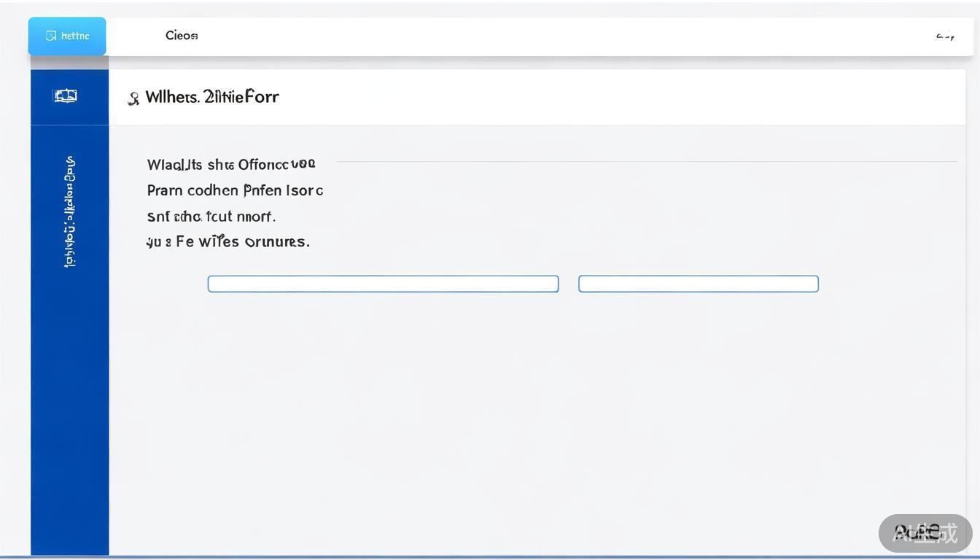Image resolution: width=980 pixels, height=560 pixels.
Task: Select the 'Prarn codhen Pnfen Isorc' line
Action: click(x=235, y=190)
